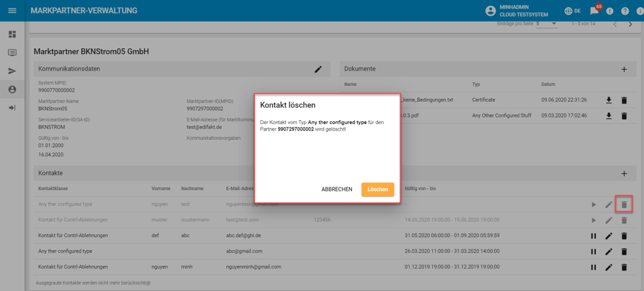
Task: Click the documents Typ column header
Action: pyautogui.click(x=476, y=84)
